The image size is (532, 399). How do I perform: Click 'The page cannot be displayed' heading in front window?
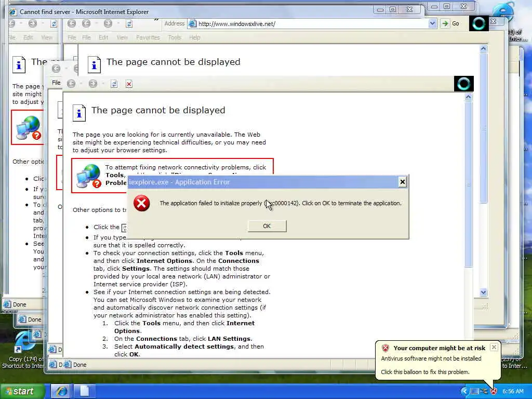coord(158,110)
